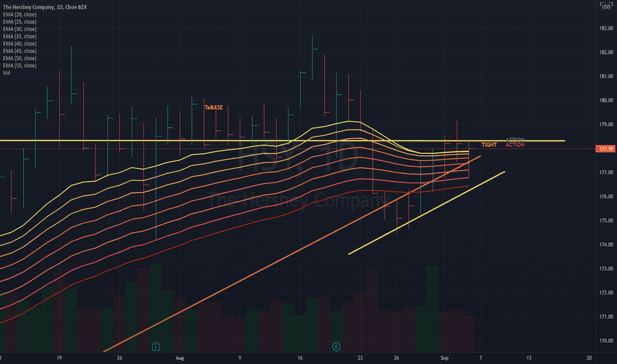Click the 180.00 price axis label
The width and height of the screenshot is (617, 364).
(x=606, y=101)
